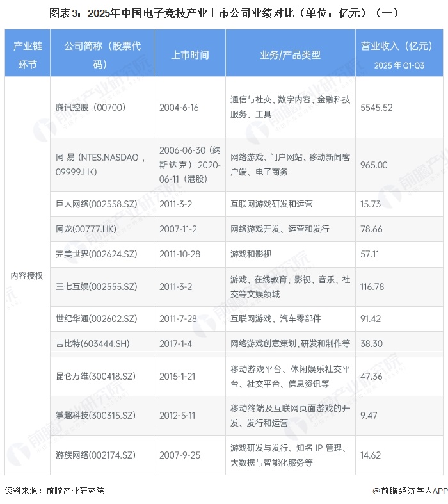Click the listing date '2015-1-21'
The image size is (448, 504).
177,377
